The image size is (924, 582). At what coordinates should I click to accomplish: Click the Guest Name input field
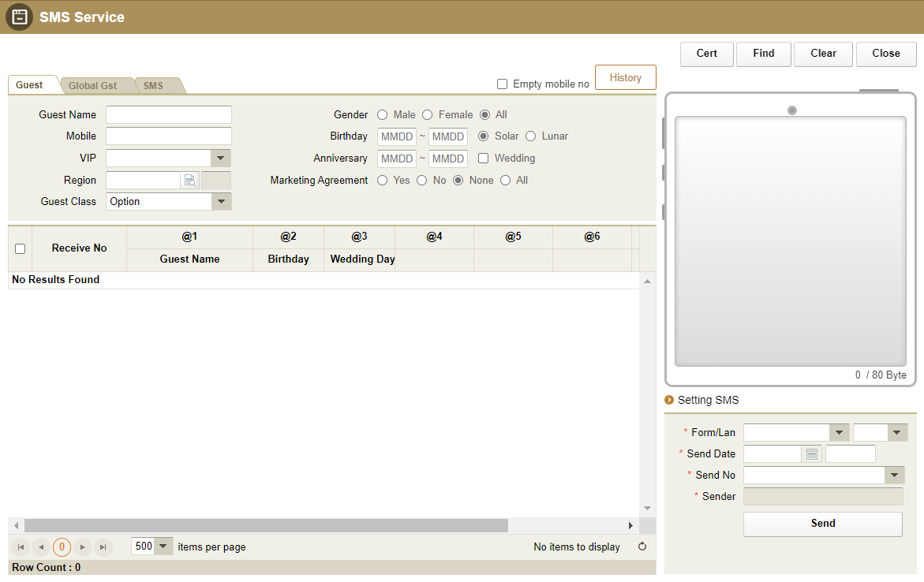(169, 115)
